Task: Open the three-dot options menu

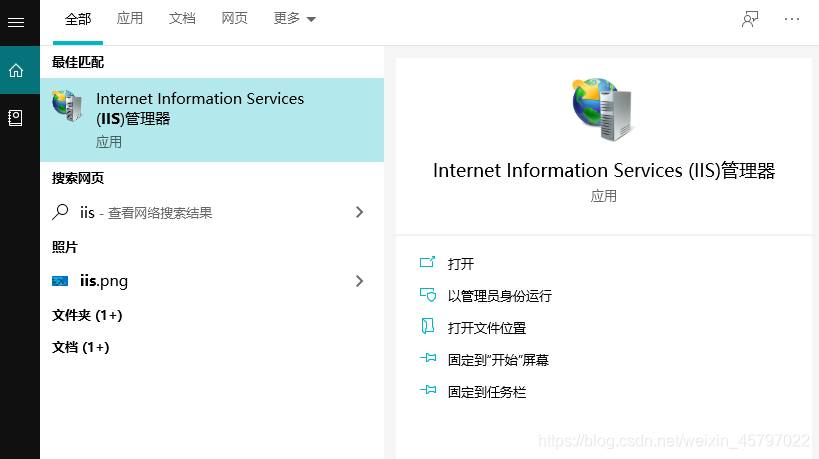Action: point(791,19)
